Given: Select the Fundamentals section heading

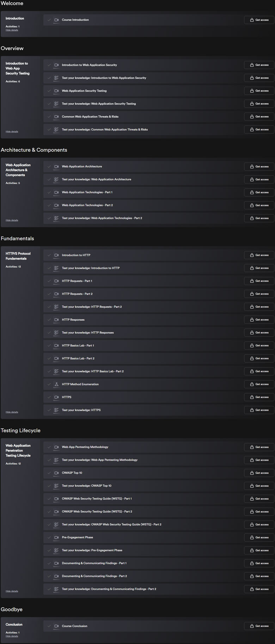Looking at the screenshot, I should (17, 239).
